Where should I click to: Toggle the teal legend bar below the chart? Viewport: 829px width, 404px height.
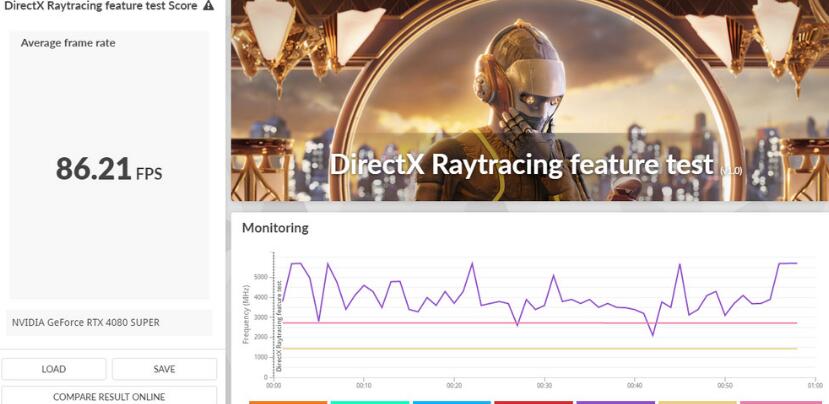click(x=369, y=401)
